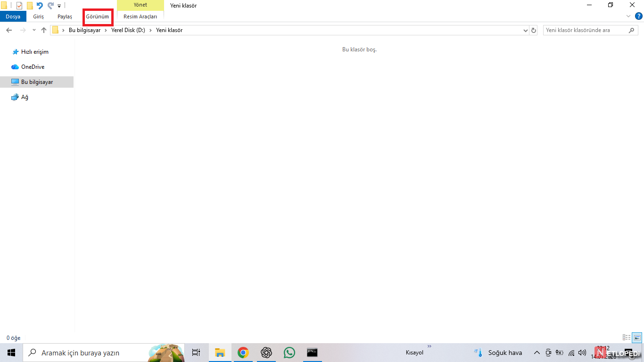Open the Soğuk hava weather widget
The width and height of the screenshot is (644, 362).
(498, 353)
